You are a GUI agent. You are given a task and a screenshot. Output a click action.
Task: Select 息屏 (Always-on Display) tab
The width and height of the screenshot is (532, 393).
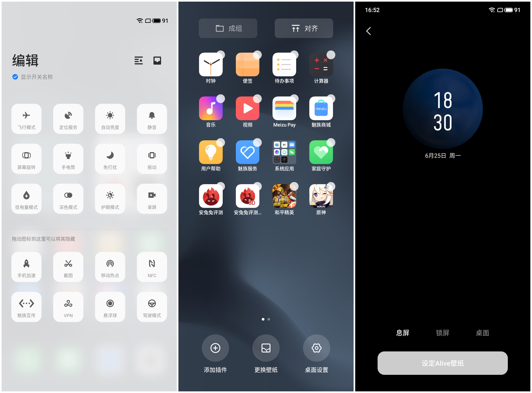pos(404,331)
